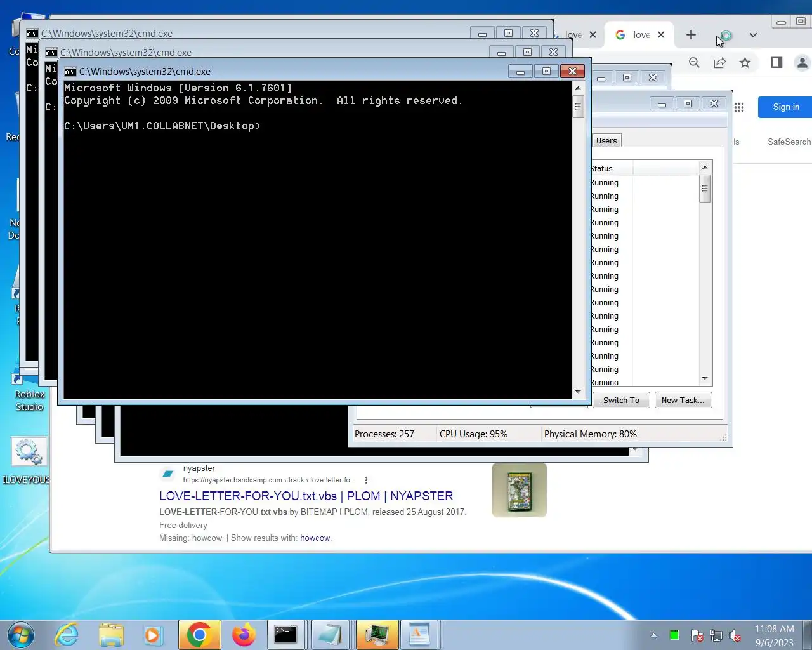Open the network tray icon

coord(716,635)
